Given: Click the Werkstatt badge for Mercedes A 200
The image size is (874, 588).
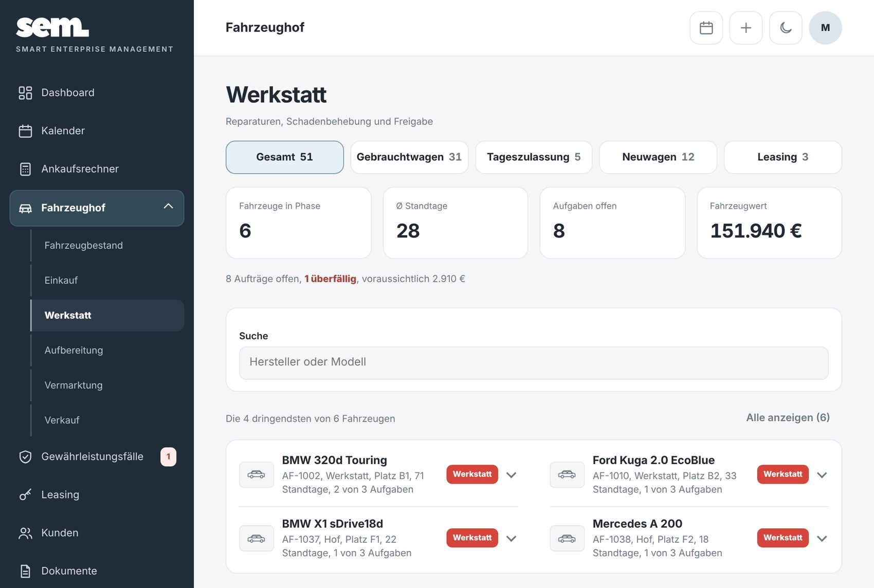Looking at the screenshot, I should point(782,538).
